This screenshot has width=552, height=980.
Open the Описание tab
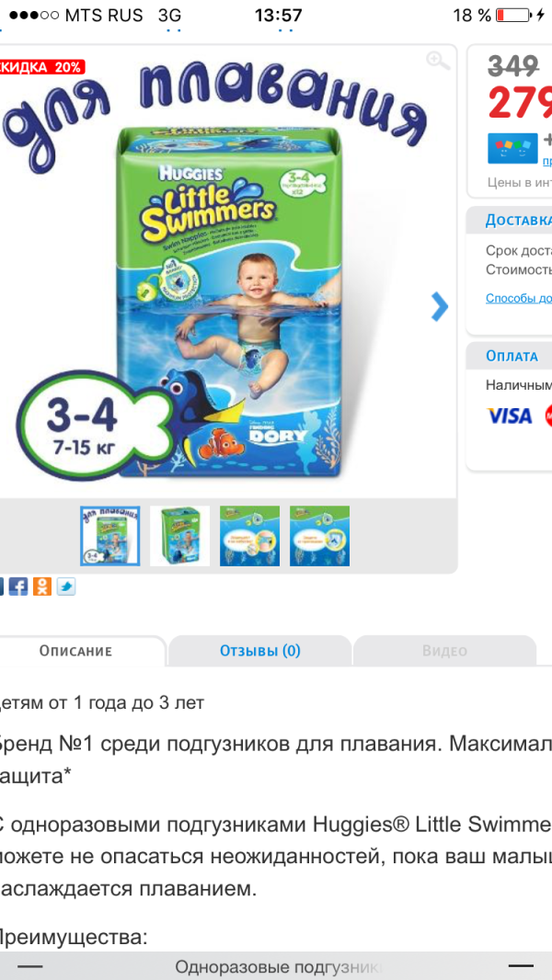point(75,651)
